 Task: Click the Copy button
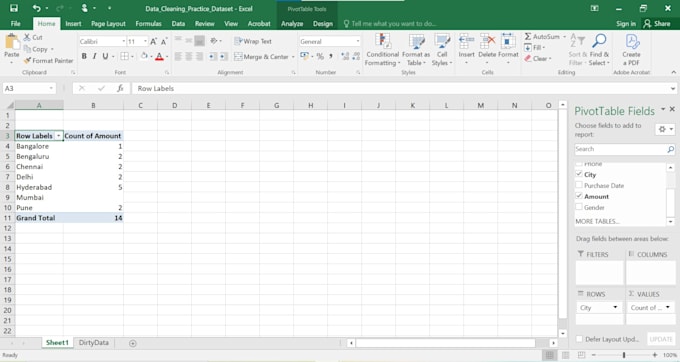[x=38, y=49]
